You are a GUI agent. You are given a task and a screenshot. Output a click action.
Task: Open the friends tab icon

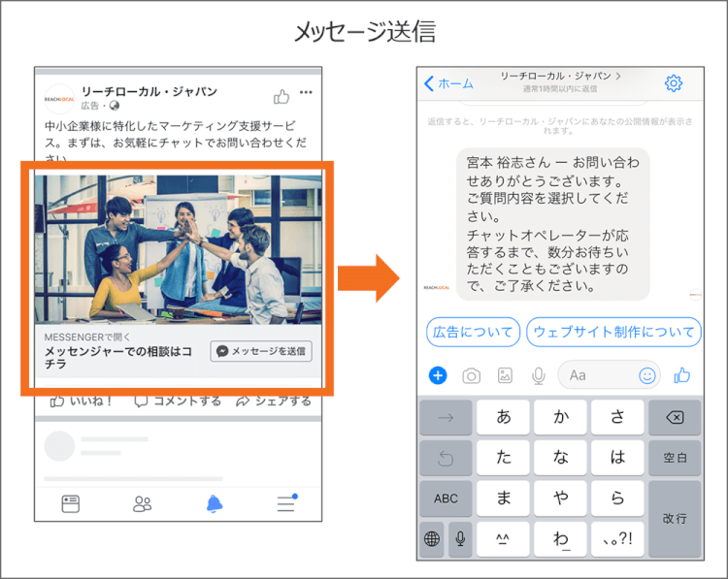tap(142, 504)
